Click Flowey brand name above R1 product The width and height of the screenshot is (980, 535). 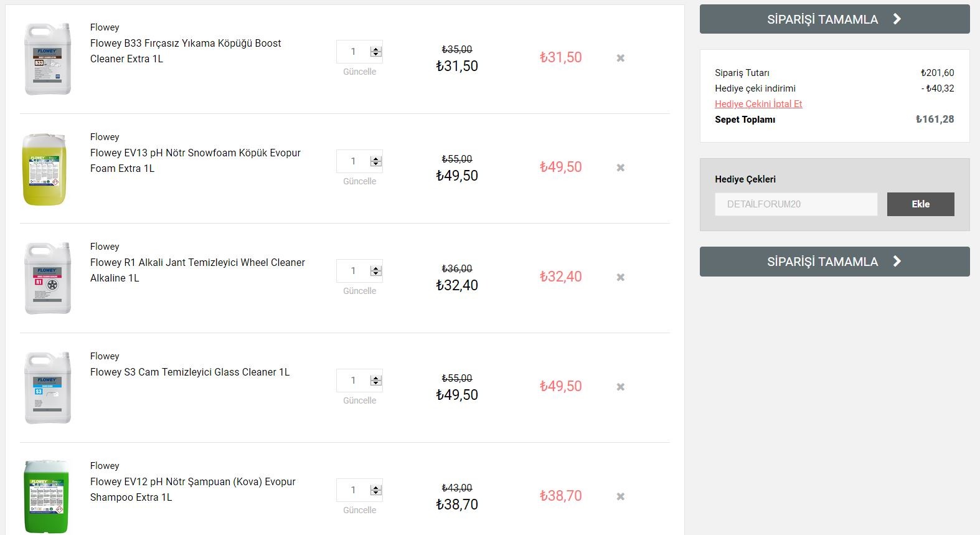(105, 247)
